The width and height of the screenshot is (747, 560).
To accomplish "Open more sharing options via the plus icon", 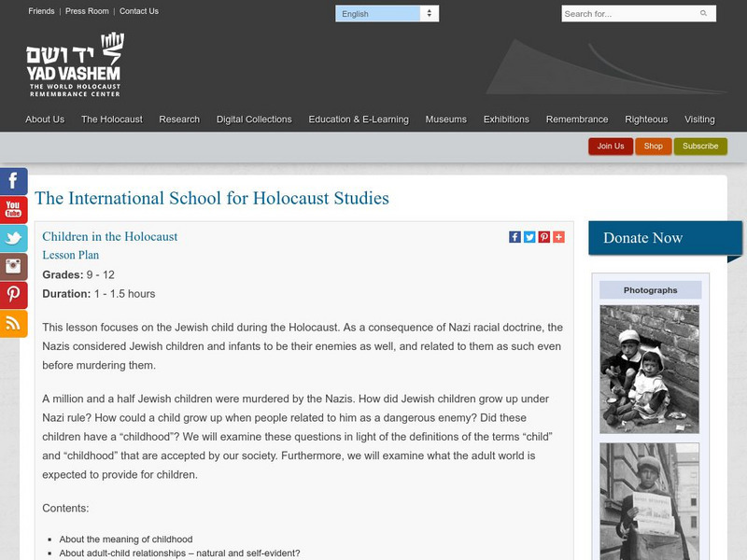I will click(x=557, y=236).
